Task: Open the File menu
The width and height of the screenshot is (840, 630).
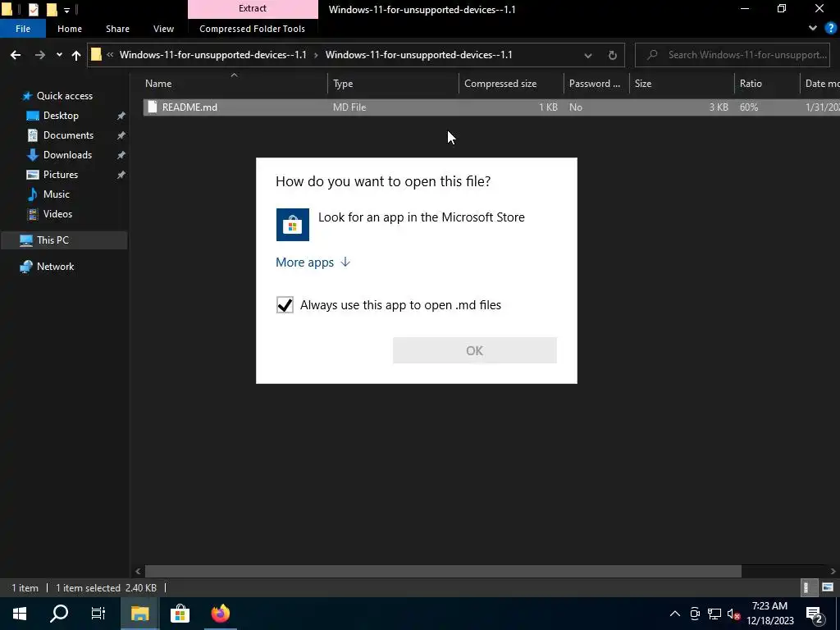Action: (x=23, y=29)
